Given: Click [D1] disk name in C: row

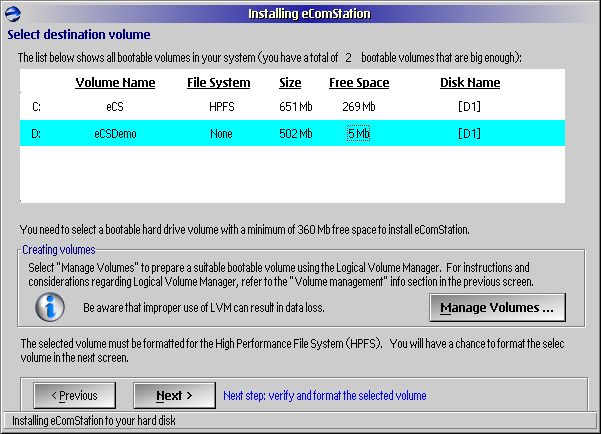Looking at the screenshot, I should [x=469, y=107].
